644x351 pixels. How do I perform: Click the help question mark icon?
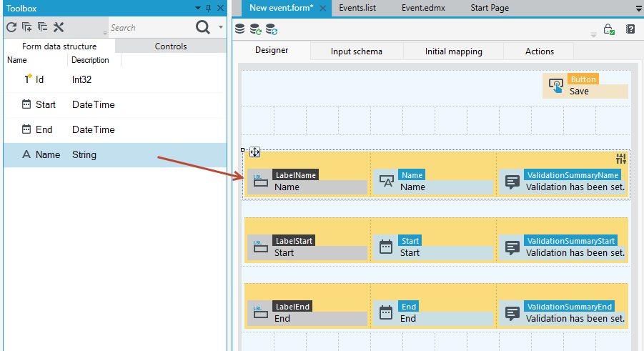tap(630, 29)
